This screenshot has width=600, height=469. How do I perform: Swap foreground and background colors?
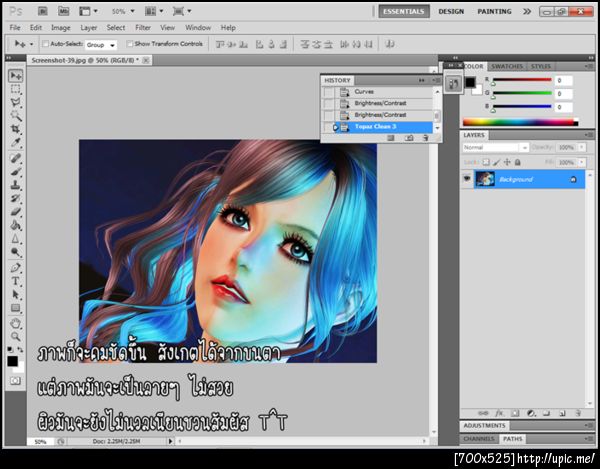pos(20,350)
